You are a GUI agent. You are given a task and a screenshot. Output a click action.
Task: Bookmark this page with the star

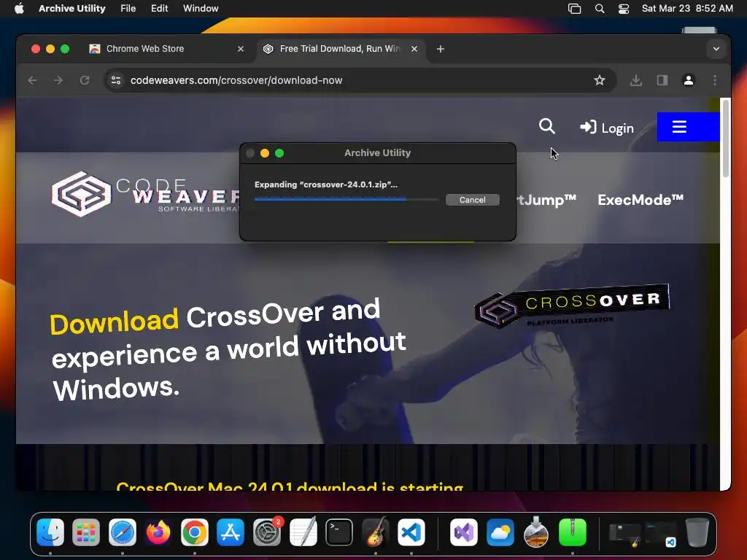click(600, 80)
